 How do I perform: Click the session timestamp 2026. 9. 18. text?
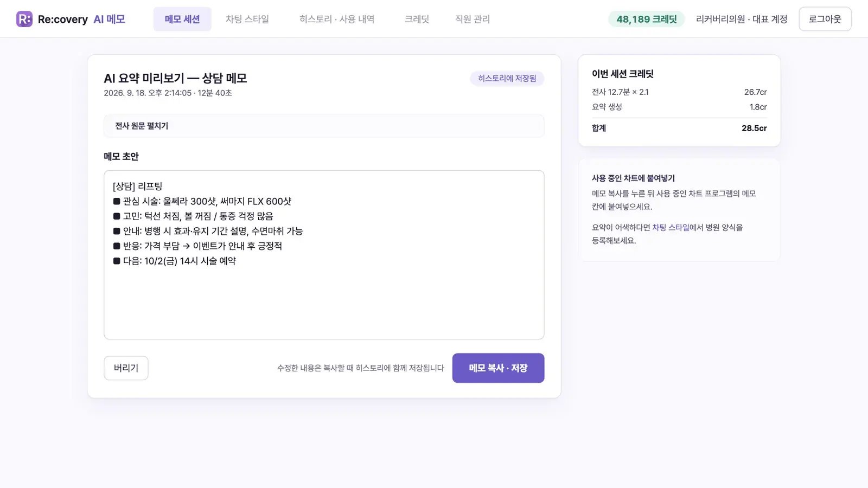[168, 93]
